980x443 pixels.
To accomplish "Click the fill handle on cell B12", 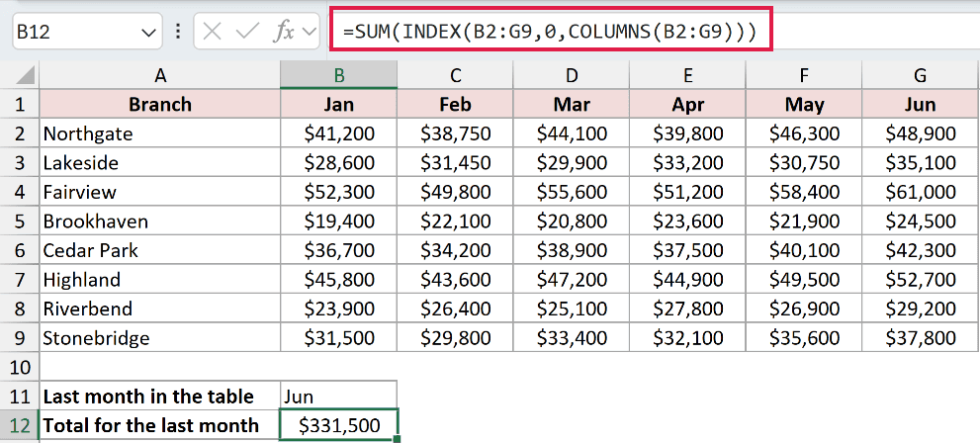I will pos(397,440).
